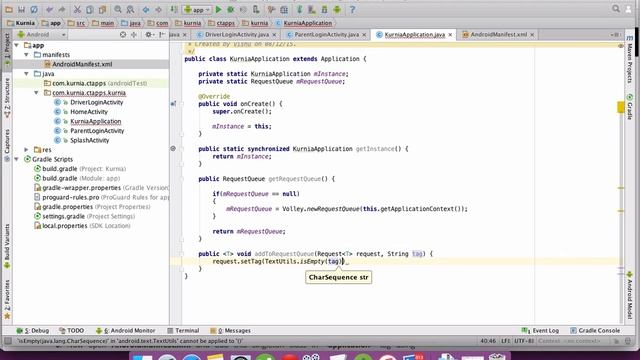
Task: Open the Terminal tool window
Action: [x=183, y=331]
